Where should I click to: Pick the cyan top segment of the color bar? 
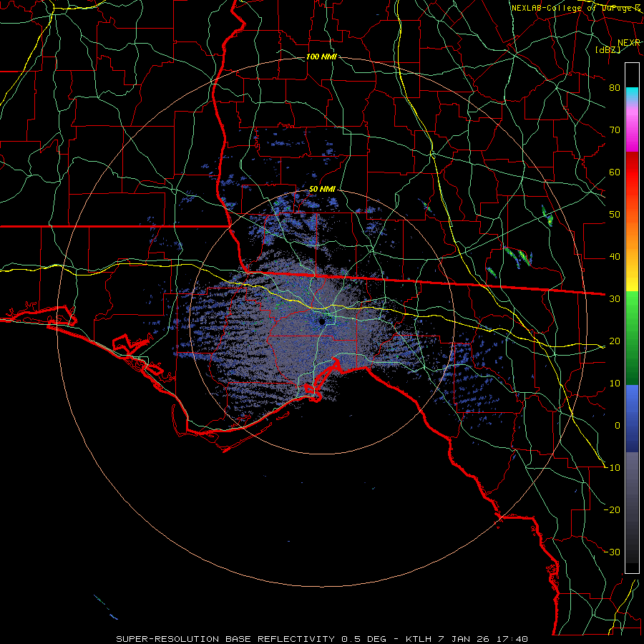click(x=632, y=95)
